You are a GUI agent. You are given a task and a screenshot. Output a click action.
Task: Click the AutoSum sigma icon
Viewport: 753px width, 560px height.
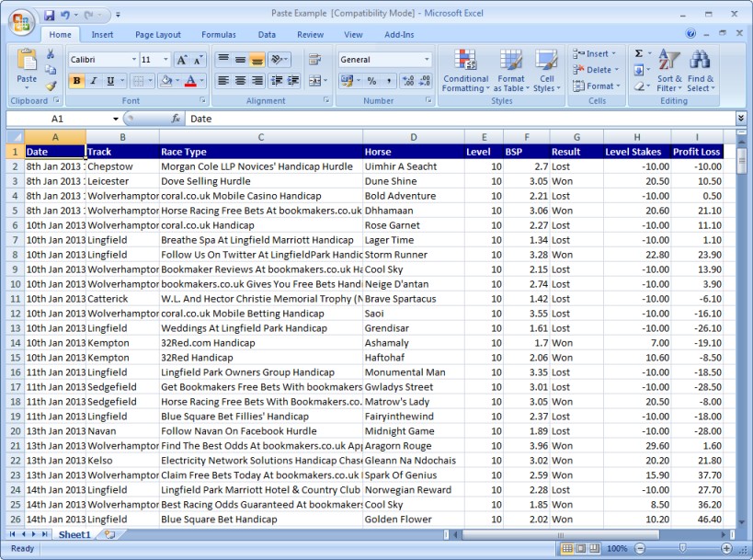tap(639, 53)
